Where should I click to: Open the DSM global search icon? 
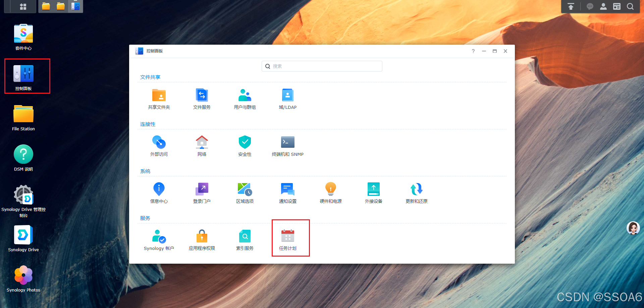pyautogui.click(x=630, y=6)
